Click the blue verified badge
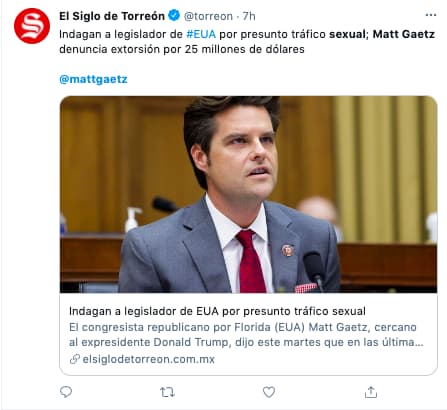The height and width of the screenshot is (410, 447). (174, 15)
